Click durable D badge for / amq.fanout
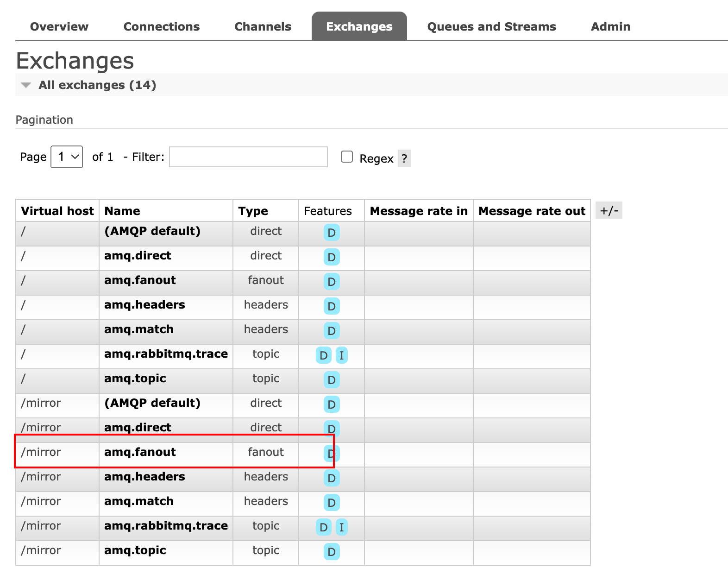The image size is (728, 581). point(332,282)
